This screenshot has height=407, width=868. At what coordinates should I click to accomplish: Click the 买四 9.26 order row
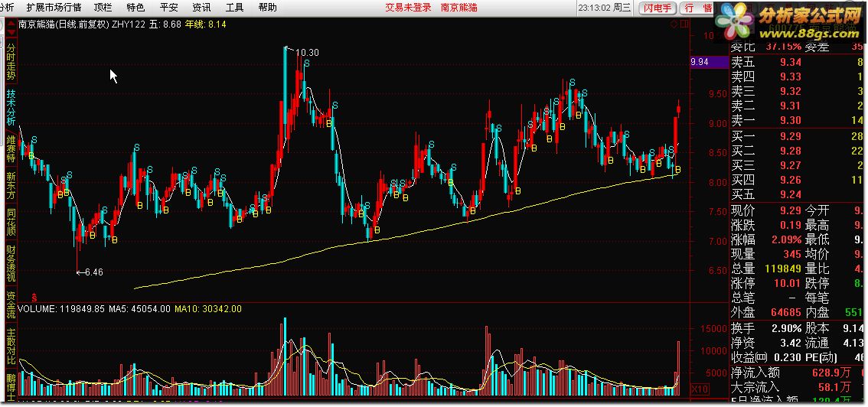[798, 179]
